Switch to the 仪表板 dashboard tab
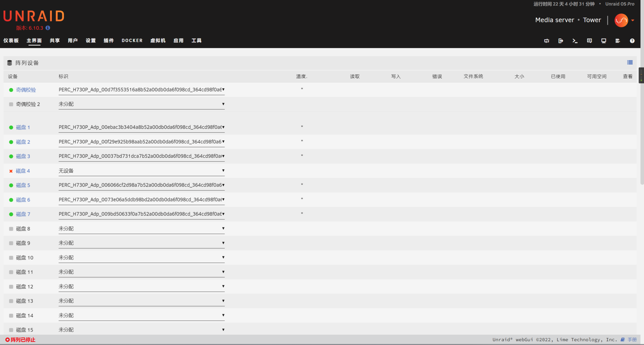This screenshot has width=644, height=345. 11,41
